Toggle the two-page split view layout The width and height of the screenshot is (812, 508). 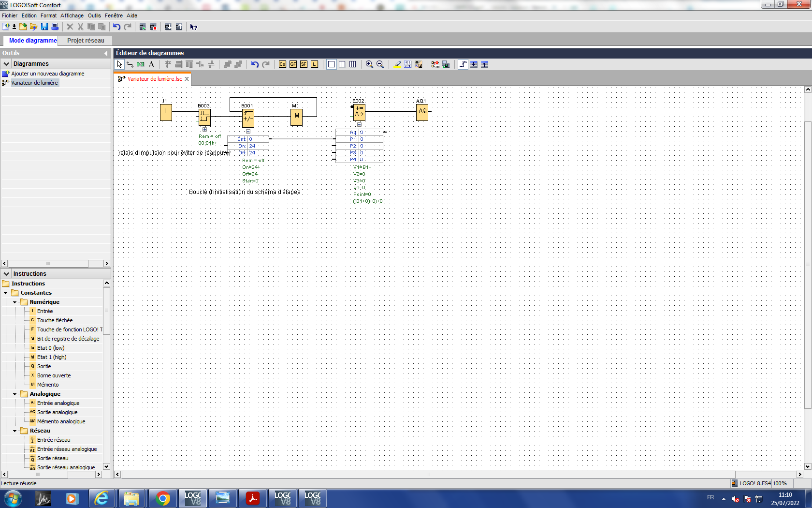tap(342, 64)
